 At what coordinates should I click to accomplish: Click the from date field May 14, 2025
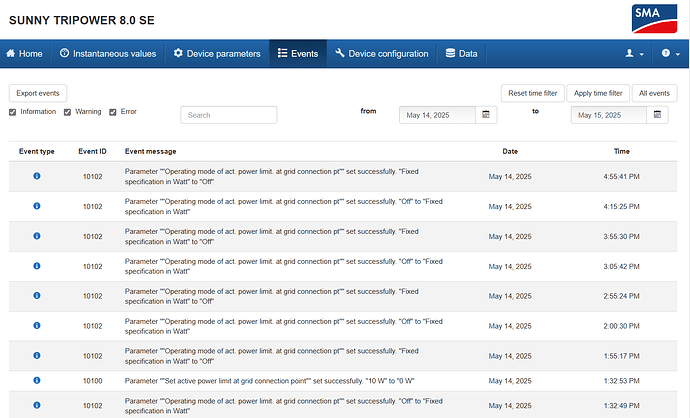(x=437, y=115)
